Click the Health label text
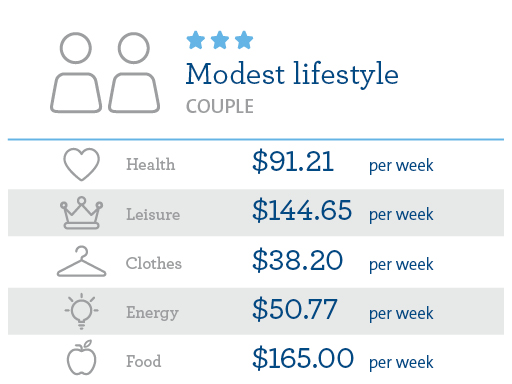The width and height of the screenshot is (512, 384). coord(150,164)
